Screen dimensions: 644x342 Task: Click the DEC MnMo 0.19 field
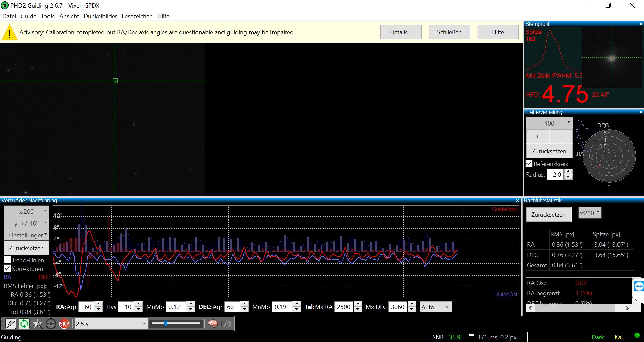[283, 307]
